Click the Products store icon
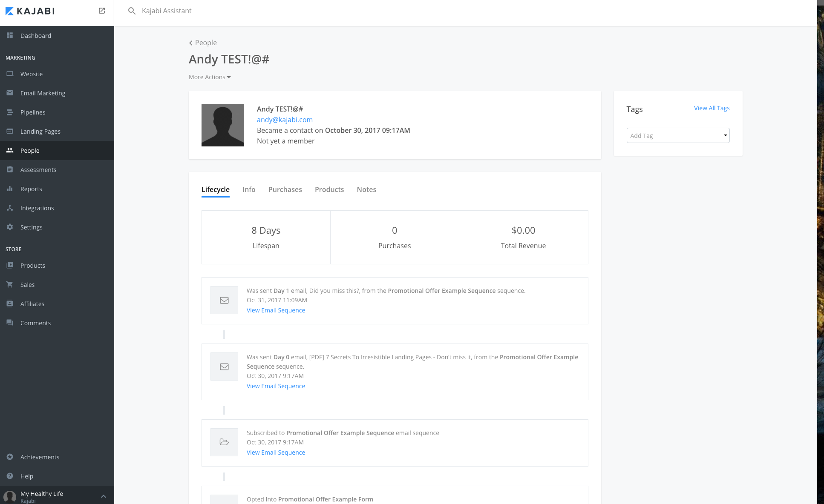Viewport: 824px width, 504px height. pyautogui.click(x=10, y=265)
